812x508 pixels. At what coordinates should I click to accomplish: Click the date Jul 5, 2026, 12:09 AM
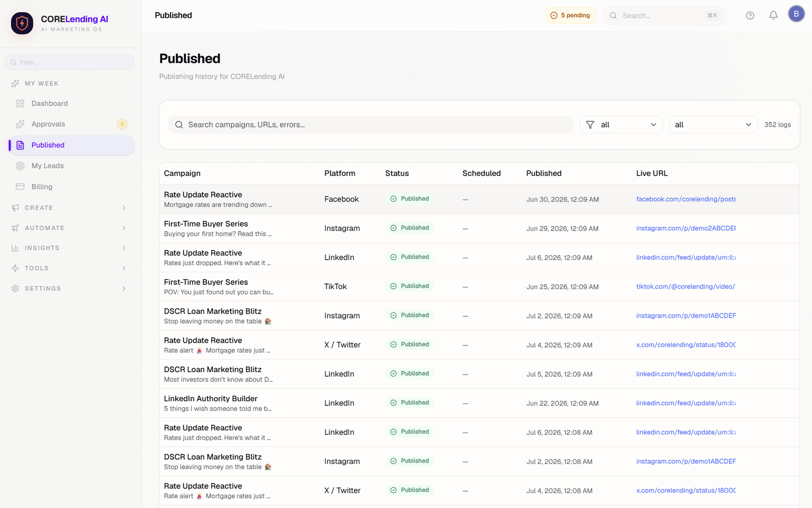pos(559,374)
